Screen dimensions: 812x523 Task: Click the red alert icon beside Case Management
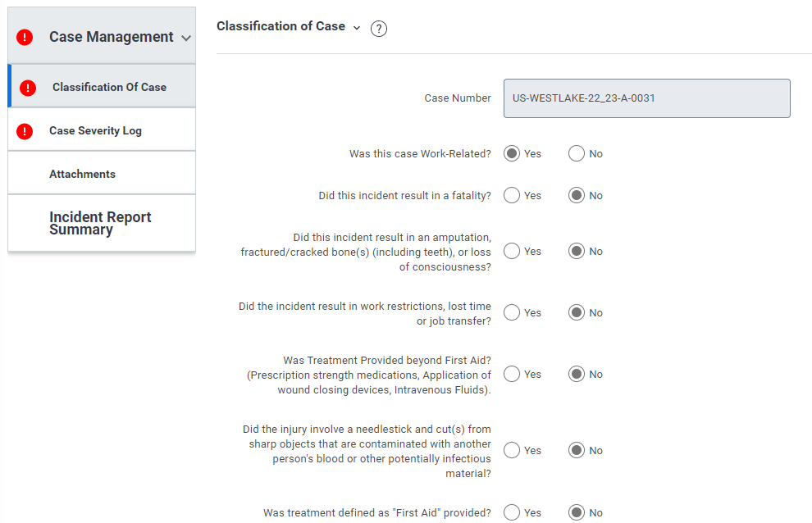(25, 37)
